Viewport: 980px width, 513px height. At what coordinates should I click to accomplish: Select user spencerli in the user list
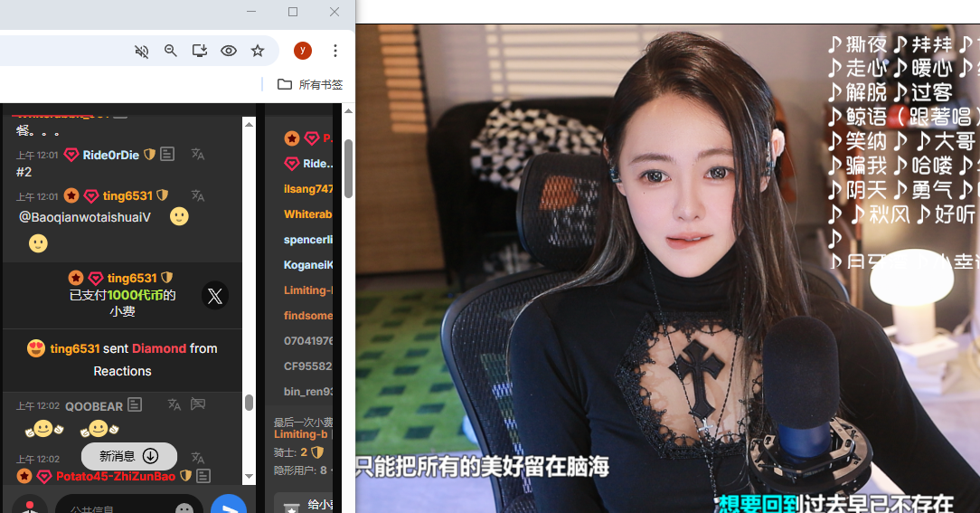tap(308, 240)
